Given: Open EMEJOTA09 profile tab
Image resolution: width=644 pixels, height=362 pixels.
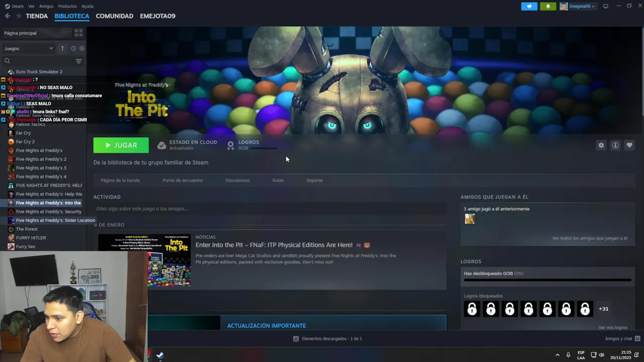Looking at the screenshot, I should [157, 16].
